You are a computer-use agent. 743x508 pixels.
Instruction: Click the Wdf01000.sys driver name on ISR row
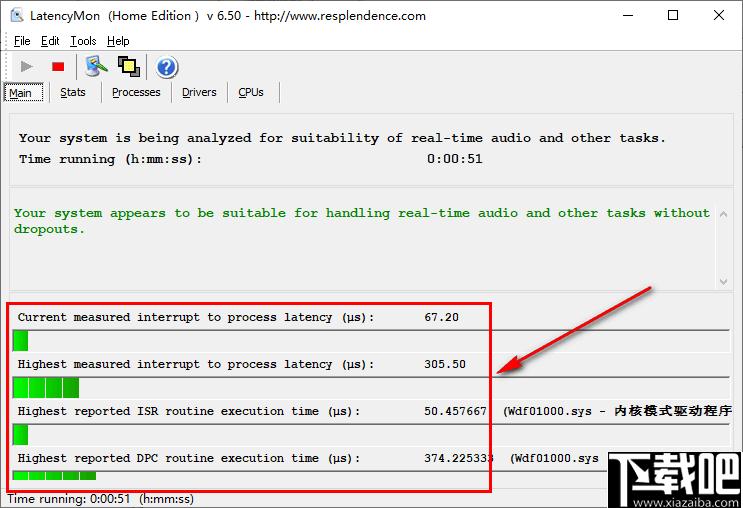pyautogui.click(x=549, y=411)
